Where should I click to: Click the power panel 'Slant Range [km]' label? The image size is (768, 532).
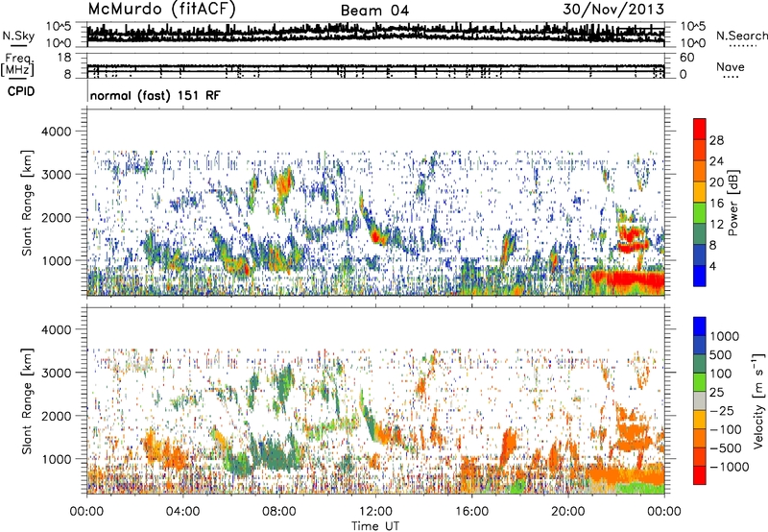coord(27,203)
